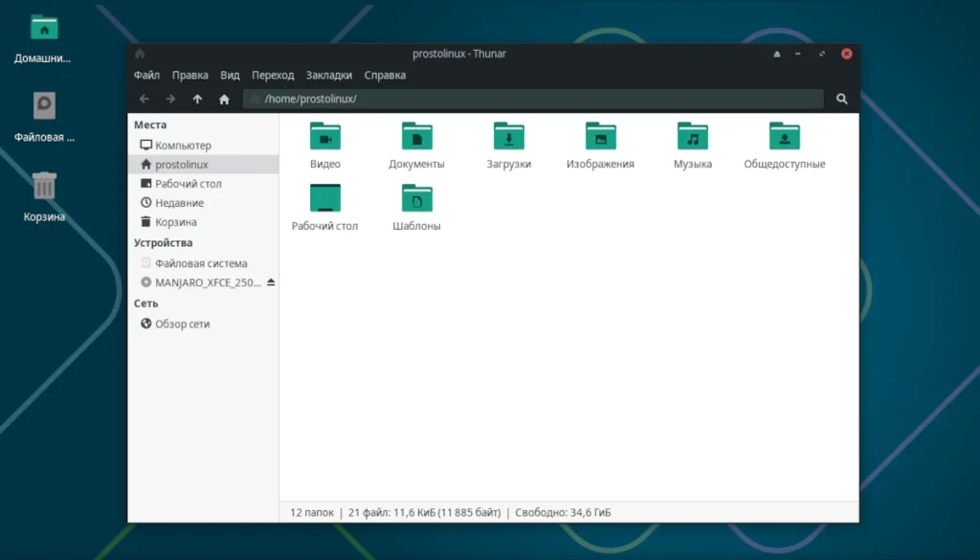Click the home toolbar icon
This screenshot has height=560, width=980.
click(x=224, y=99)
